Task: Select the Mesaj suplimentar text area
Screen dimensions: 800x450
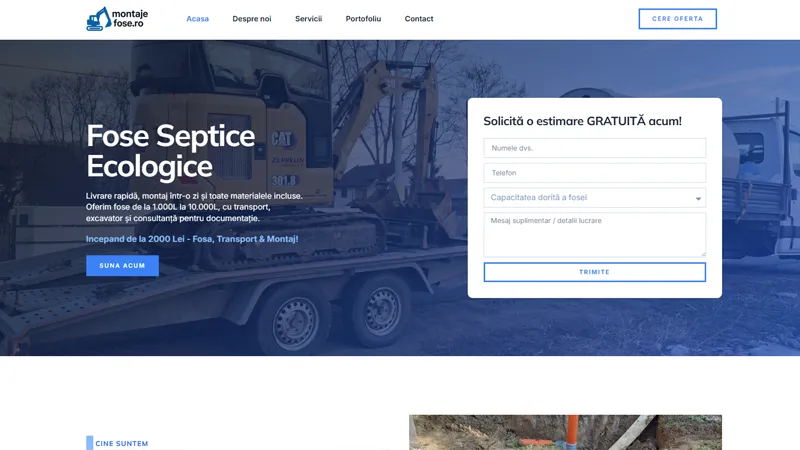Action: 594,234
